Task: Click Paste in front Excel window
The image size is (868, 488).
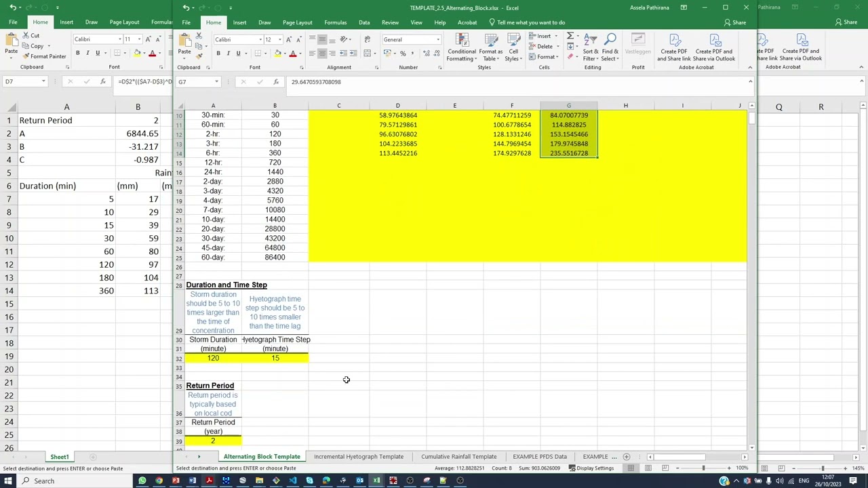Action: pos(184,45)
